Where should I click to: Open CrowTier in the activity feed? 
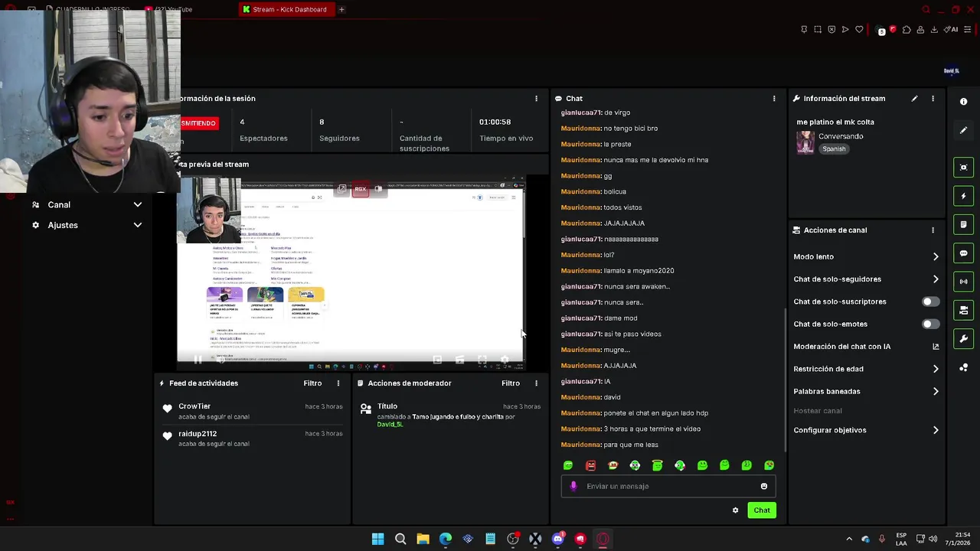pyautogui.click(x=194, y=406)
